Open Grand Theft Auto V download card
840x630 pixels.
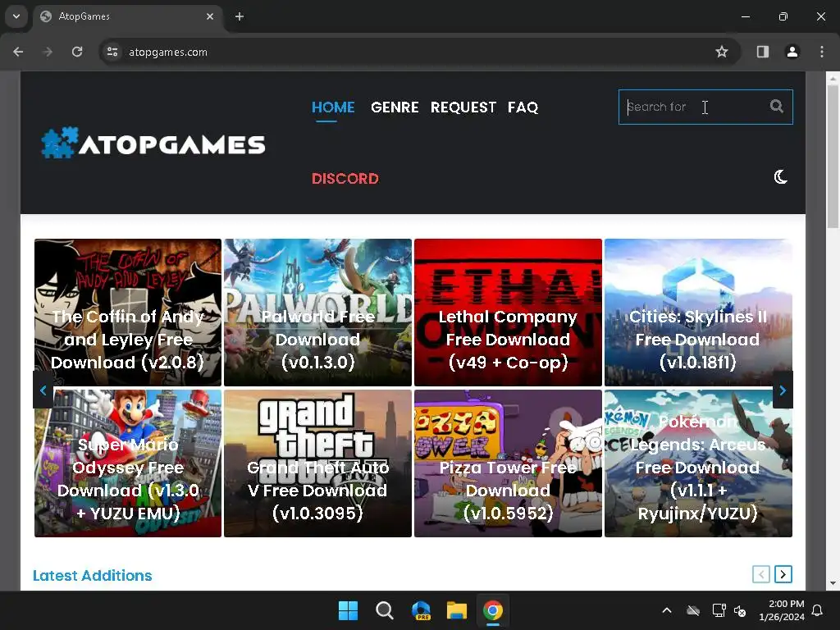(317, 463)
